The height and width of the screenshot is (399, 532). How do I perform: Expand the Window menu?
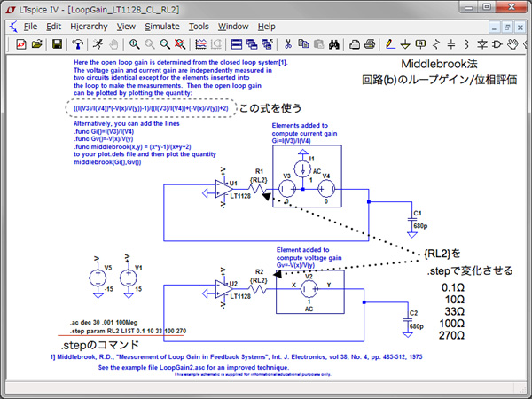click(233, 27)
